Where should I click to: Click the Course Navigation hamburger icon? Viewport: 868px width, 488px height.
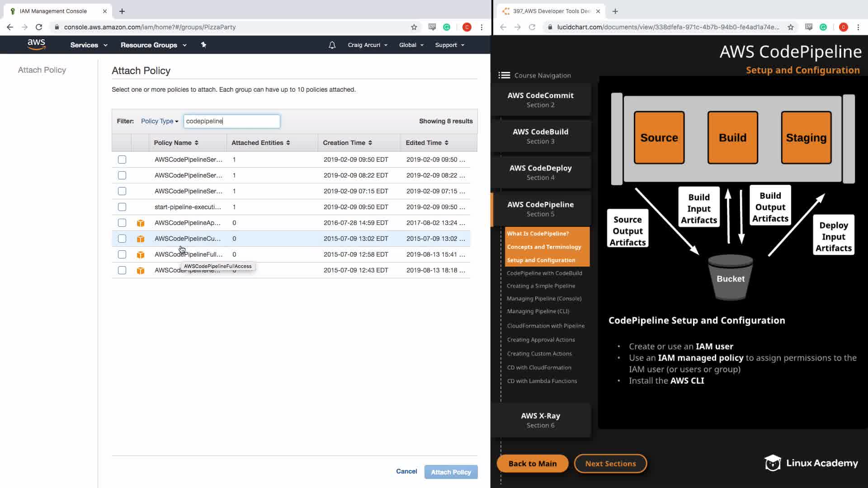point(504,75)
